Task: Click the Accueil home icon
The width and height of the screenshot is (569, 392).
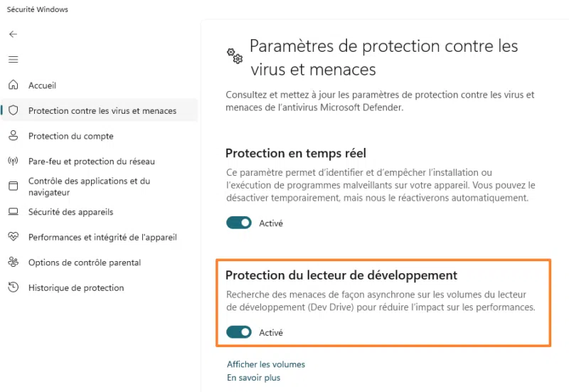Action: [13, 85]
